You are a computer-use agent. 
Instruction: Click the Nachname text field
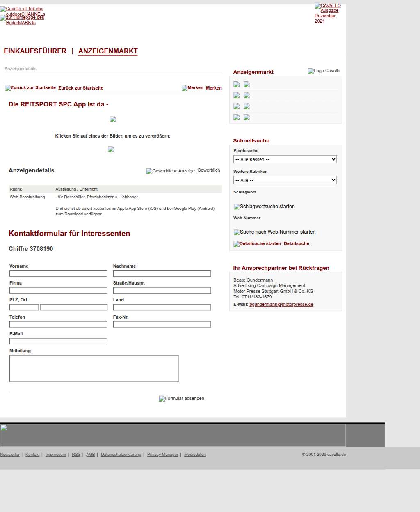[x=162, y=273]
